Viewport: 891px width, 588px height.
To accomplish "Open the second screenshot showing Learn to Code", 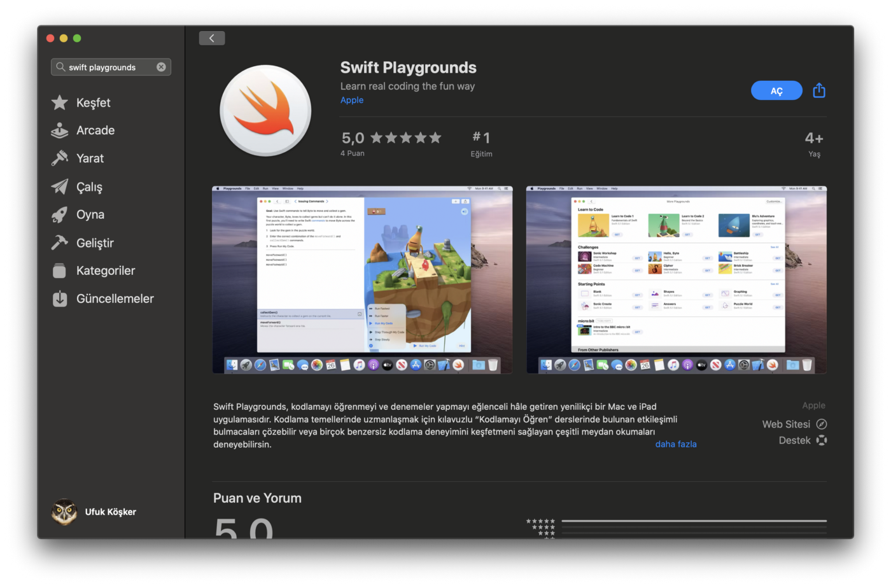I will [676, 279].
